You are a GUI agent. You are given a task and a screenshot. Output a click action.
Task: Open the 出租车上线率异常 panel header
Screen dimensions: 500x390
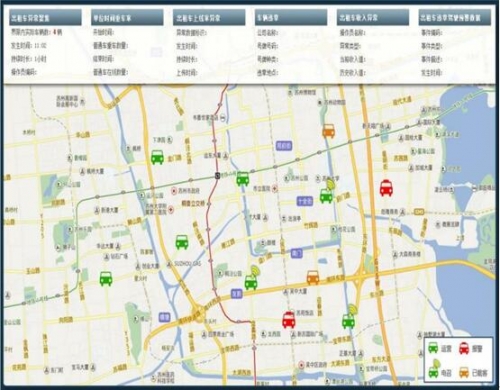pos(209,17)
